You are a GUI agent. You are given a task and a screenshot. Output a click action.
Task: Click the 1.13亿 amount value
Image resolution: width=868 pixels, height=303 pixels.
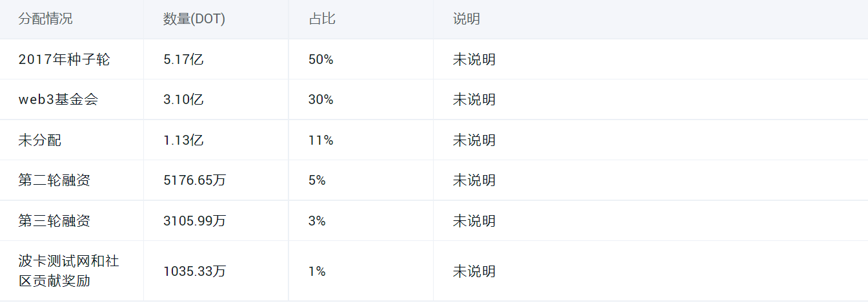(x=184, y=140)
